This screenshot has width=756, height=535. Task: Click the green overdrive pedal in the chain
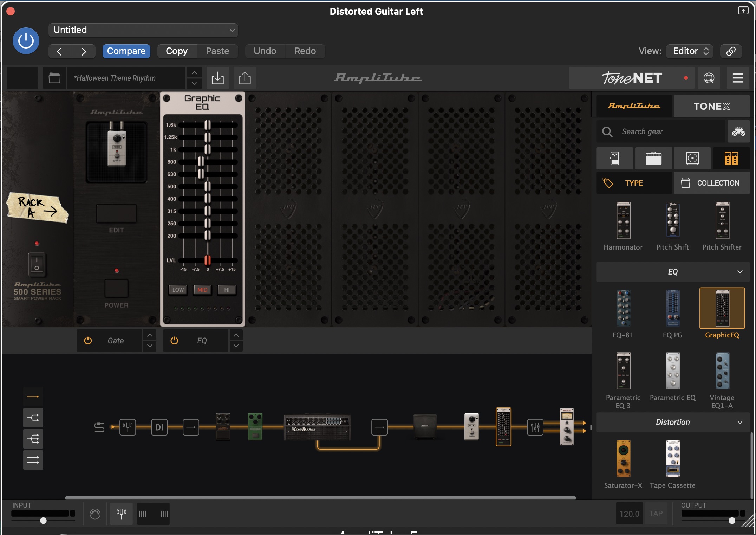pos(255,426)
